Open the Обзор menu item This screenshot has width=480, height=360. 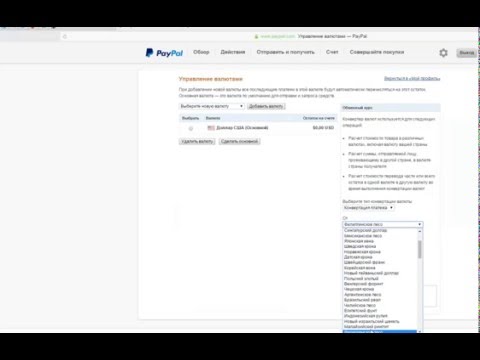(x=201, y=52)
